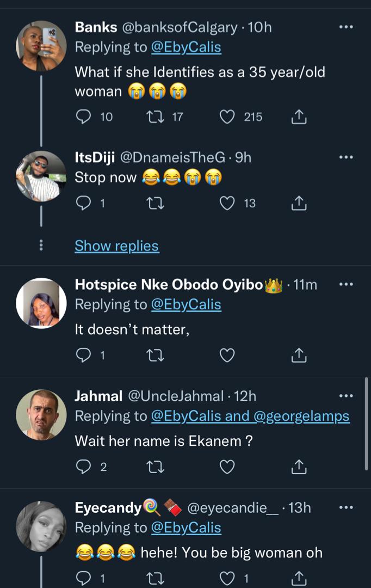371x588 pixels.
Task: Open more options on Jahmal's tweet
Action: click(346, 396)
